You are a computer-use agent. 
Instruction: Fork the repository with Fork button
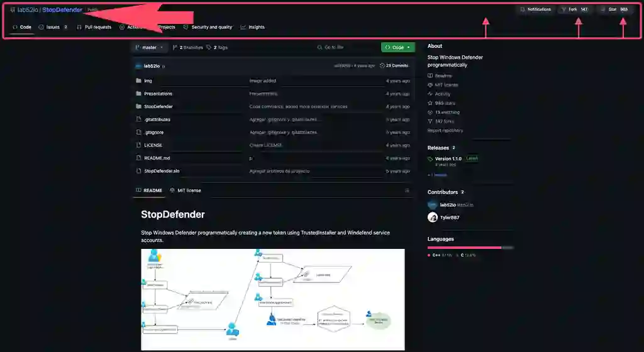575,9
